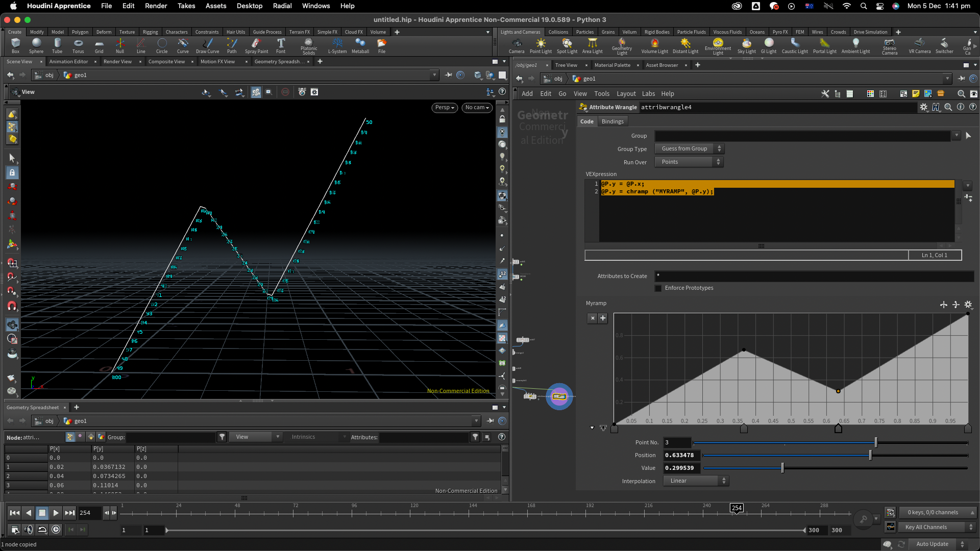Image resolution: width=980 pixels, height=551 pixels.
Task: Enable the Enforce Prototypes checkbox
Action: tap(658, 288)
